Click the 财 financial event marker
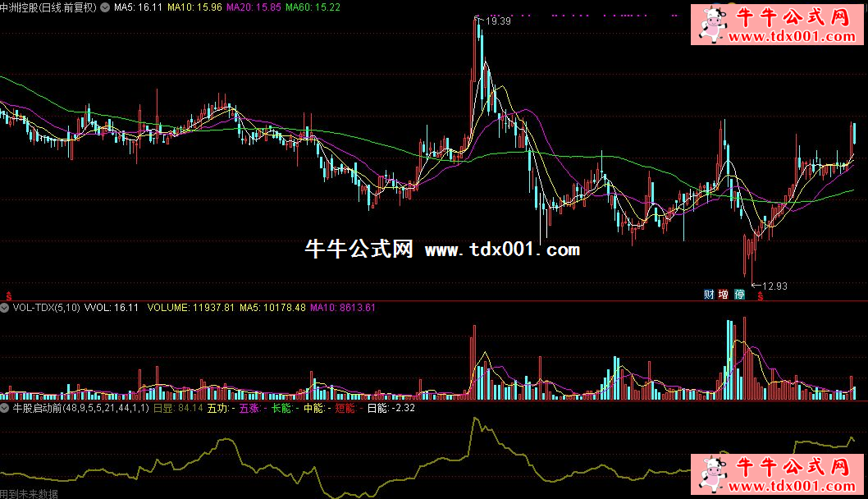 pyautogui.click(x=708, y=295)
